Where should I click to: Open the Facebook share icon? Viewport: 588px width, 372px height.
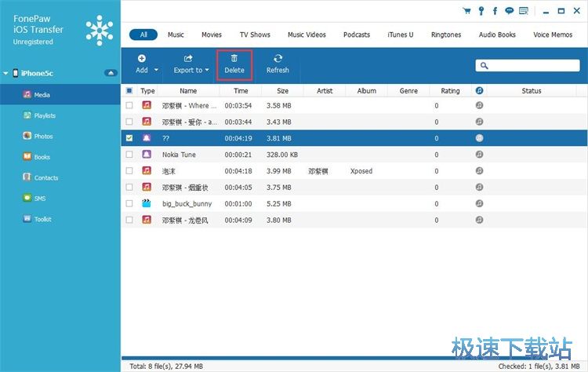(495, 10)
